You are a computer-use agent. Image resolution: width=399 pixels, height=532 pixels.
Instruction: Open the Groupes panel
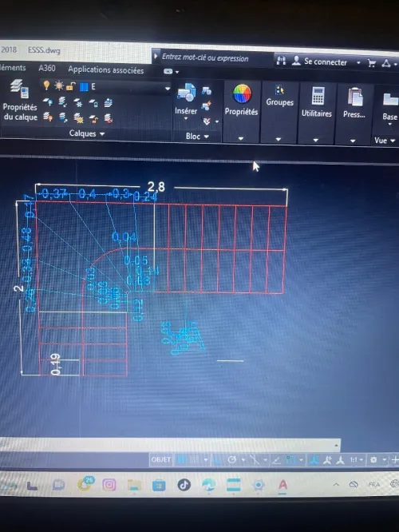(279, 96)
